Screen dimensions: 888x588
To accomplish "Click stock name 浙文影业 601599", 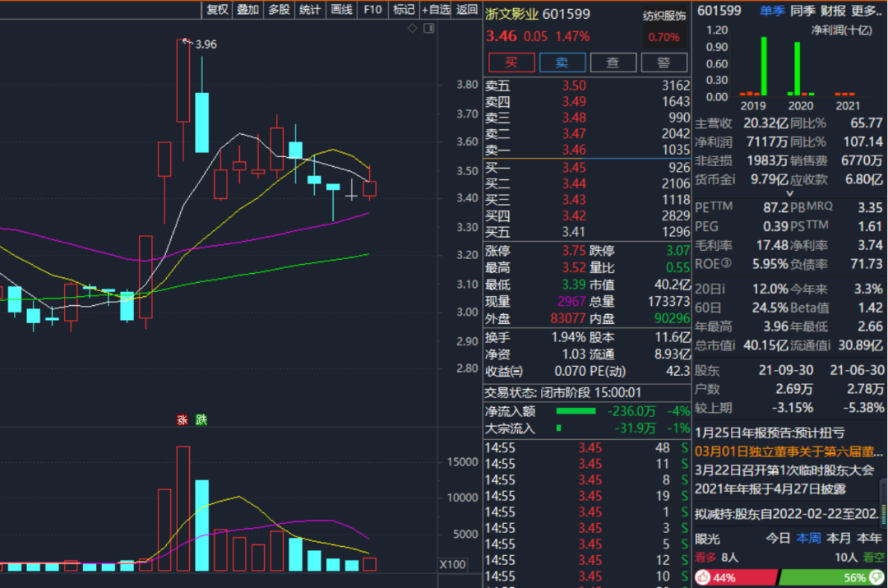I will (538, 14).
